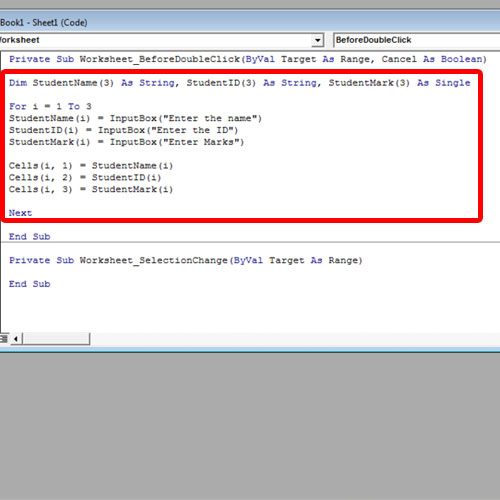The width and height of the screenshot is (500, 500).
Task: Click the horizontal scrollbar thumb
Action: pyautogui.click(x=56, y=339)
